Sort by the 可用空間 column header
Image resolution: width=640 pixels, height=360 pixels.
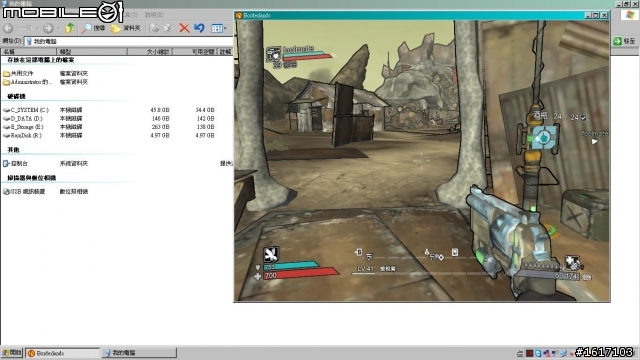point(195,51)
